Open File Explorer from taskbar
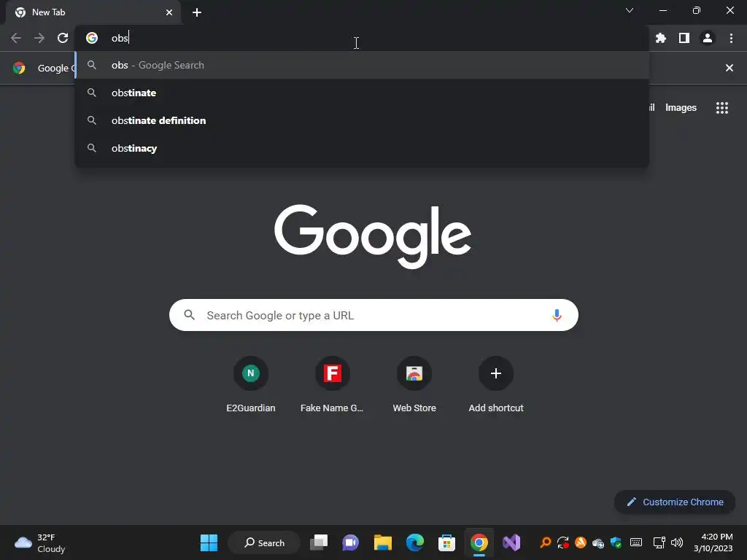The image size is (747, 560). (382, 542)
